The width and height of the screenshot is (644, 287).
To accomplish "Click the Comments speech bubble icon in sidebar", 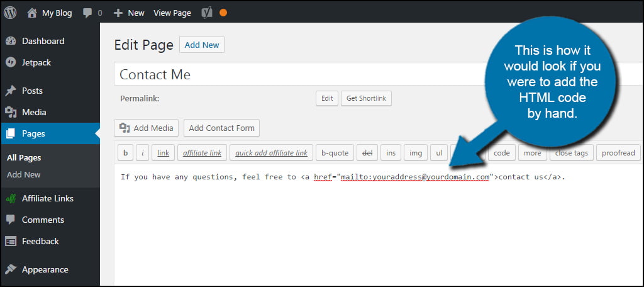I will pyautogui.click(x=11, y=220).
